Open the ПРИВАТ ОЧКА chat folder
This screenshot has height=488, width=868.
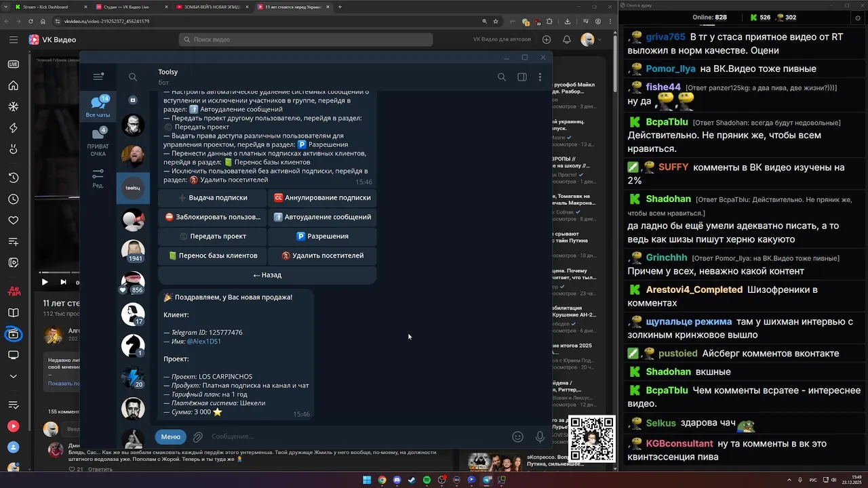click(x=98, y=142)
